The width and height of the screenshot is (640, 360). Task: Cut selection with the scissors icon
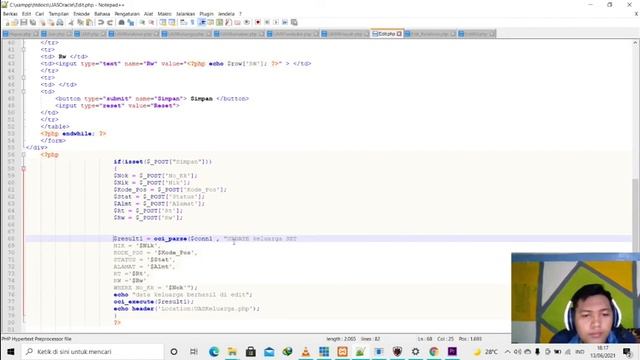(x=71, y=22)
